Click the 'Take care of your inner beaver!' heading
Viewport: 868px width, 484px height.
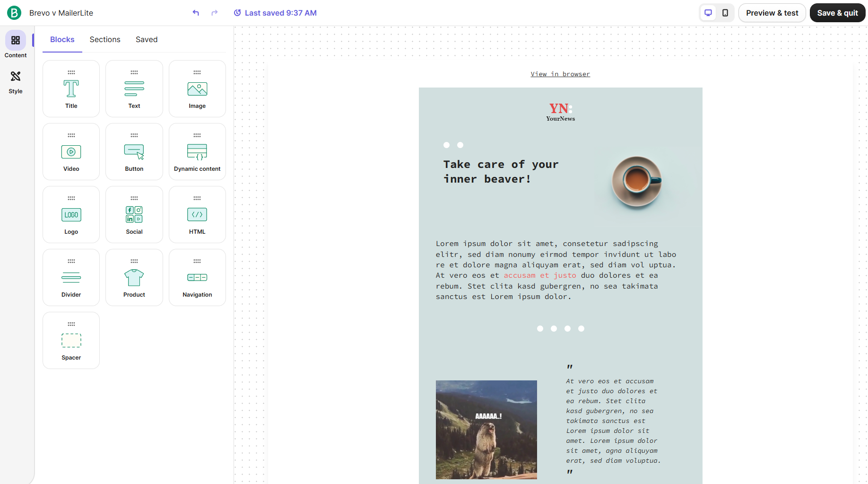501,172
